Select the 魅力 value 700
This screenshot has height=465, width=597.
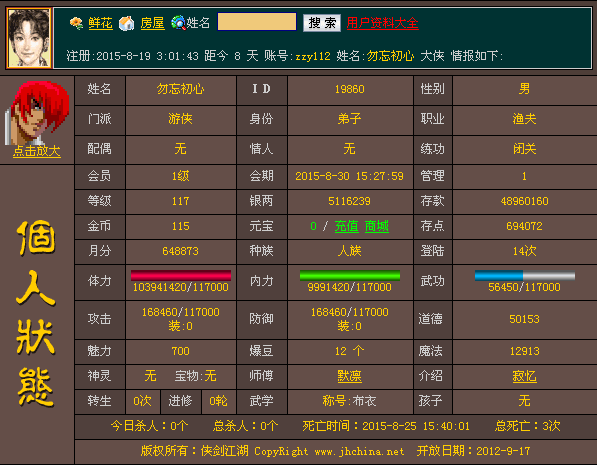pyautogui.click(x=180, y=351)
